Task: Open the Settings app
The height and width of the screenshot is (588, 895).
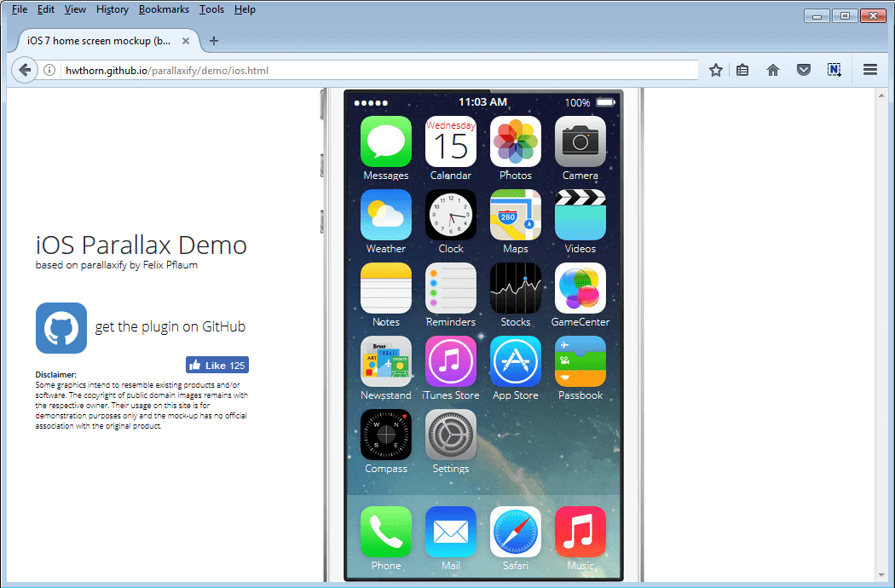Action: [x=451, y=434]
